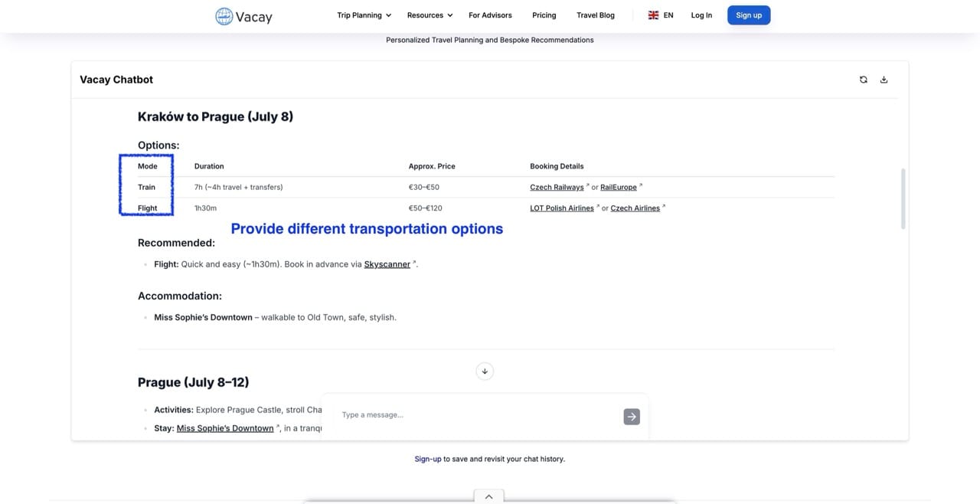Click the Sign up button
The height and width of the screenshot is (504, 980).
pos(748,15)
